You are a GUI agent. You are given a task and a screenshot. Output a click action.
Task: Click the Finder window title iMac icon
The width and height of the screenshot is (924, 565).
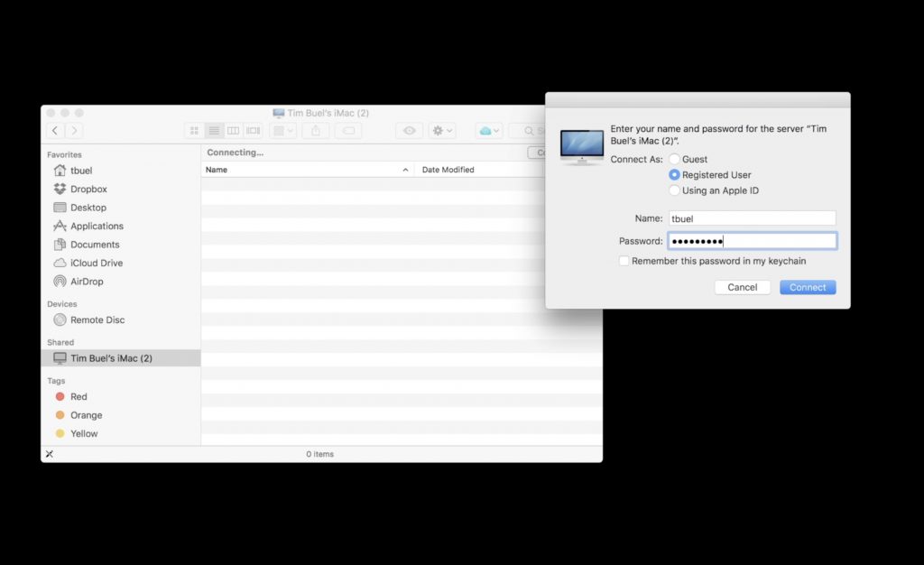(x=279, y=113)
